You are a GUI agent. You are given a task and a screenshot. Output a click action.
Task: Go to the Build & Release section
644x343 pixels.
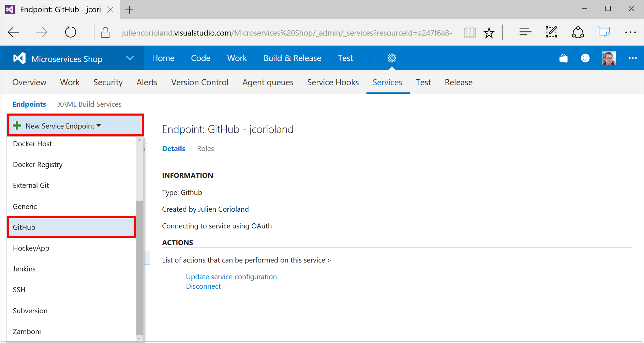click(292, 58)
